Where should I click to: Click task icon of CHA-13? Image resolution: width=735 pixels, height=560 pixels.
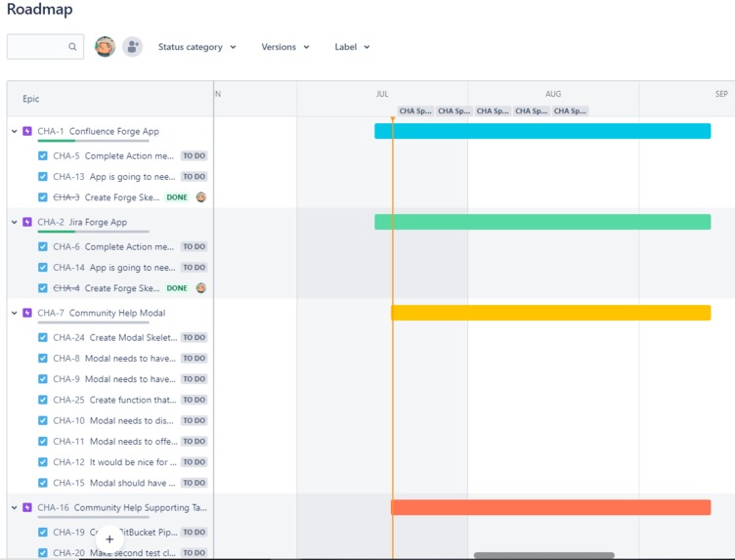[x=43, y=176]
